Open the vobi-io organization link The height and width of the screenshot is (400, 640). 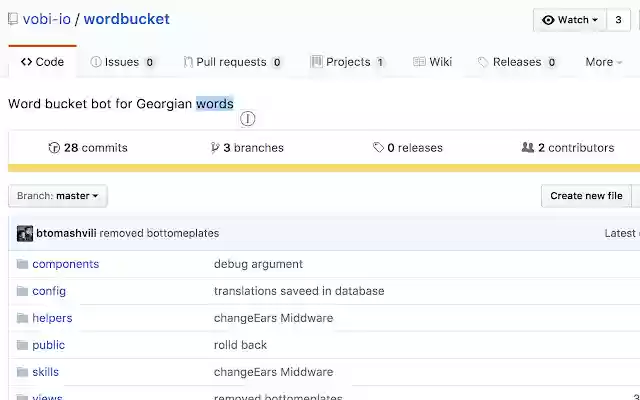pyautogui.click(x=47, y=19)
